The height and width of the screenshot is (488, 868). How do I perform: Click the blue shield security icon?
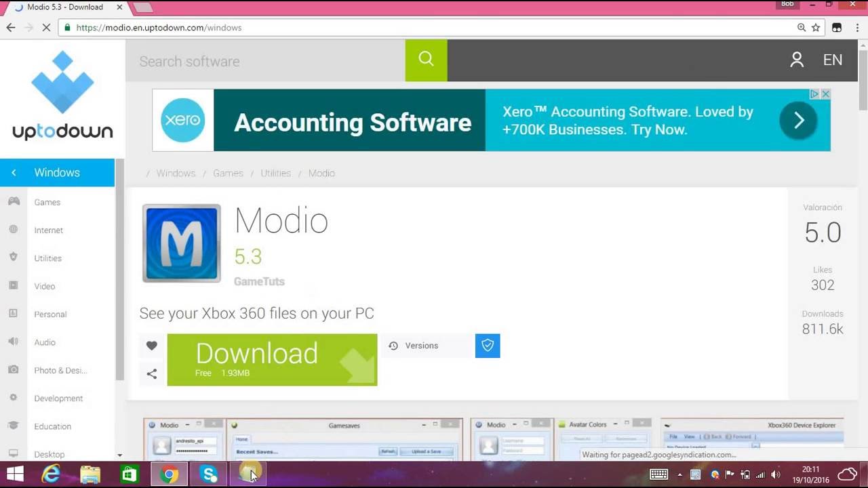(488, 346)
